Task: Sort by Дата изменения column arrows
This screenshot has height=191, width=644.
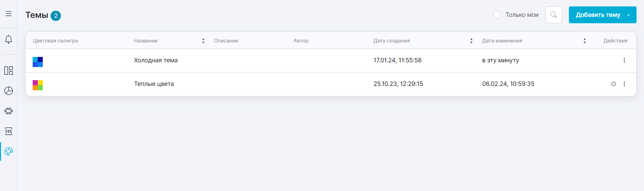Action: tap(584, 41)
